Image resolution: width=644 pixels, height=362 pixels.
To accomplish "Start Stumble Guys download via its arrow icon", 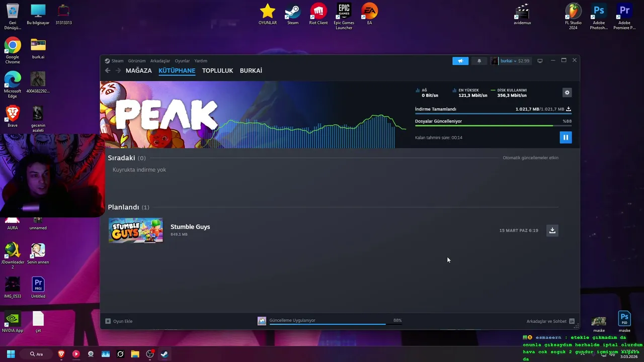I will pyautogui.click(x=552, y=230).
